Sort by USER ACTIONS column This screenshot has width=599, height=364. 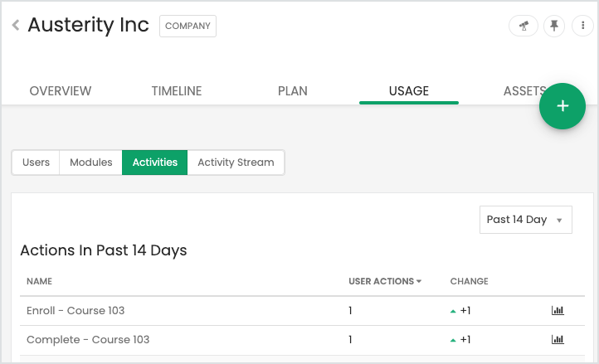(x=385, y=281)
